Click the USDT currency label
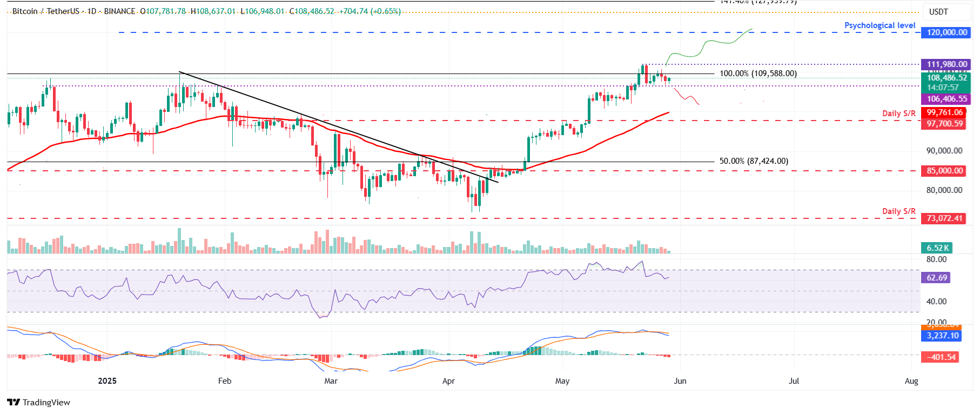The width and height of the screenshot is (980, 414). point(938,12)
